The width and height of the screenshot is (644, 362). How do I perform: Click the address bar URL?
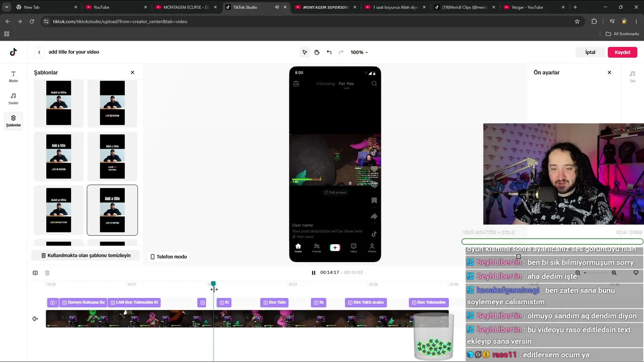coord(120,22)
